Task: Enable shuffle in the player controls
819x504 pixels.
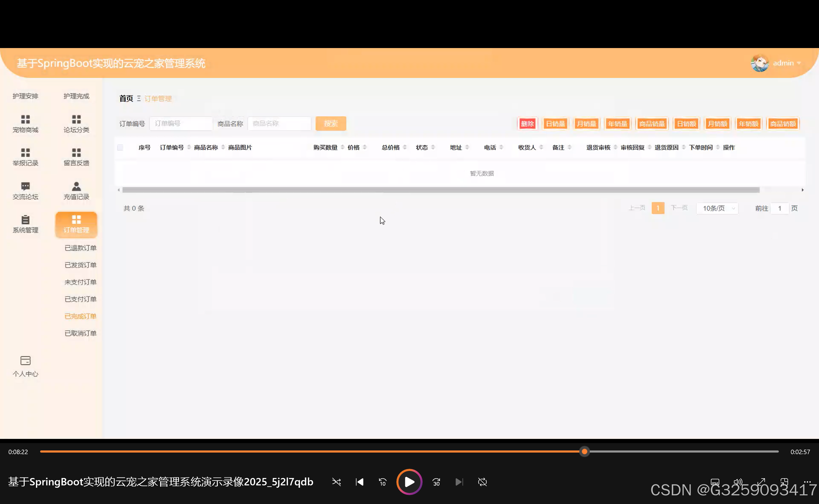Action: pos(336,482)
